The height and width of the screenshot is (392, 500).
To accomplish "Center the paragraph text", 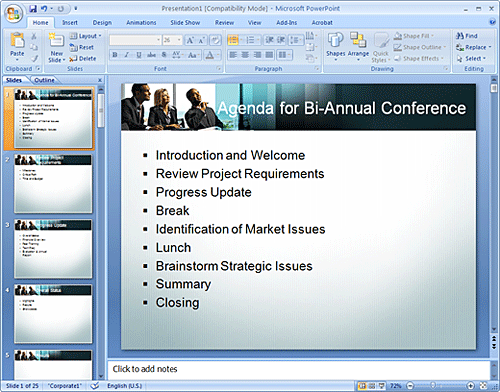I will 245,55.
